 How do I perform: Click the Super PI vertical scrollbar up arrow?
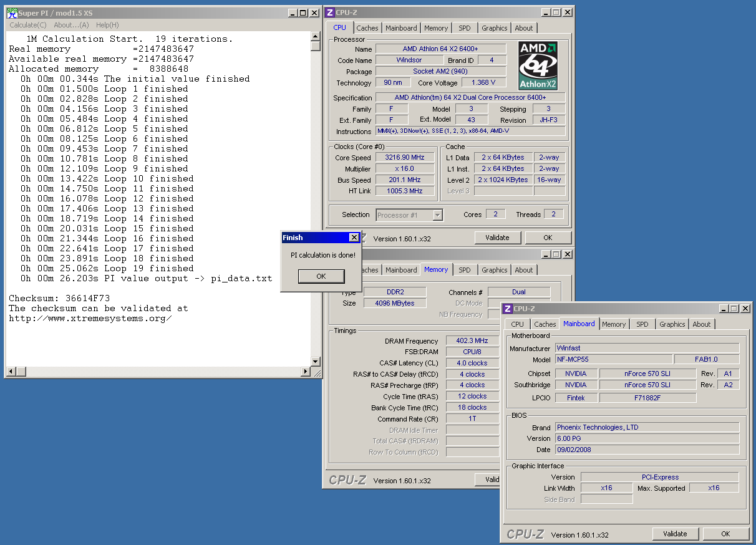click(316, 37)
